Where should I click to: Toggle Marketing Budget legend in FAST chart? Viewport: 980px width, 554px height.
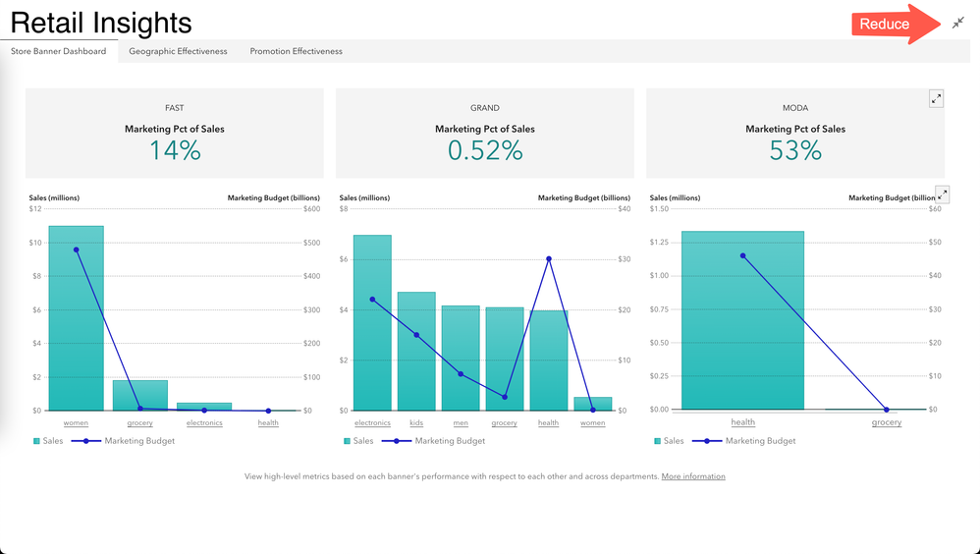coord(129,441)
